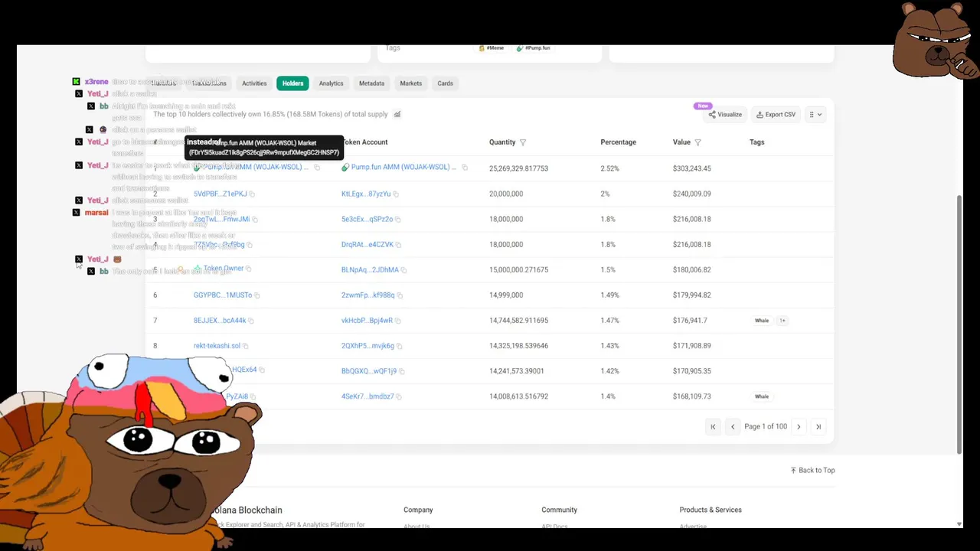
Task: Open token account BLNpAq...2JDhMA
Action: [x=370, y=270]
